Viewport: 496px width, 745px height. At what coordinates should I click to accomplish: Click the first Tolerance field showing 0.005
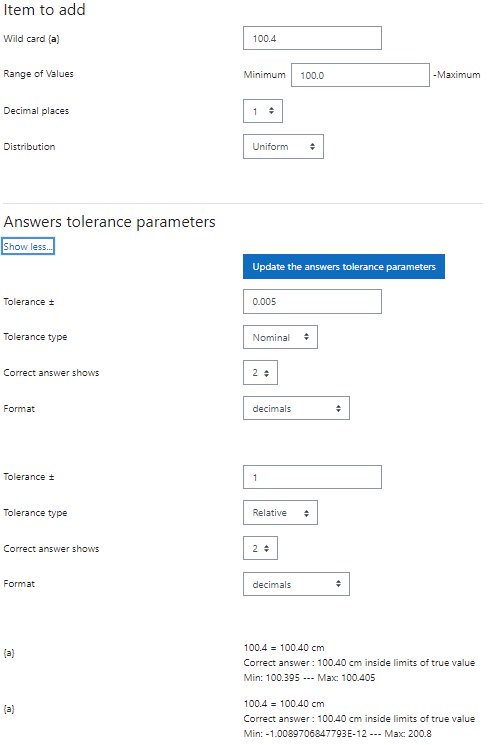(x=312, y=302)
